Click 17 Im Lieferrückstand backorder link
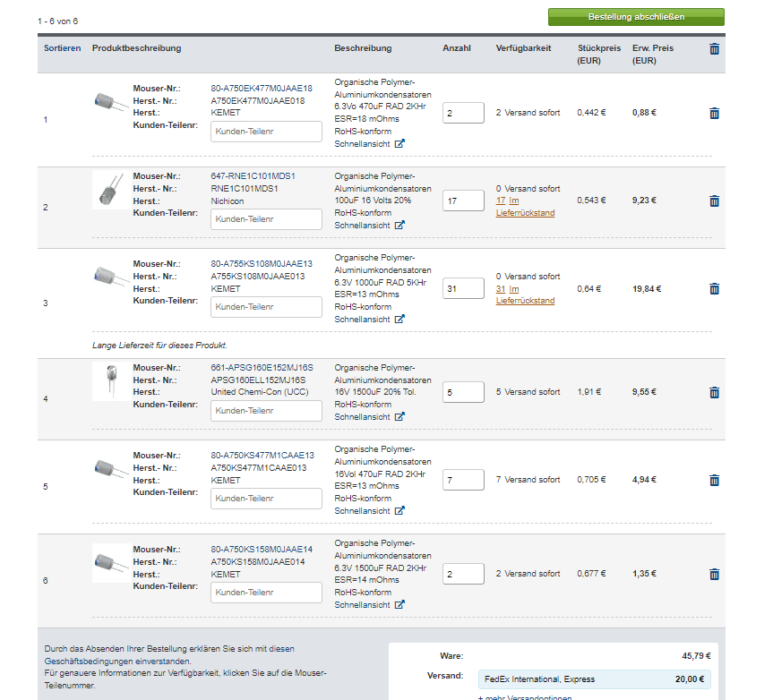The height and width of the screenshot is (700, 773). click(525, 207)
